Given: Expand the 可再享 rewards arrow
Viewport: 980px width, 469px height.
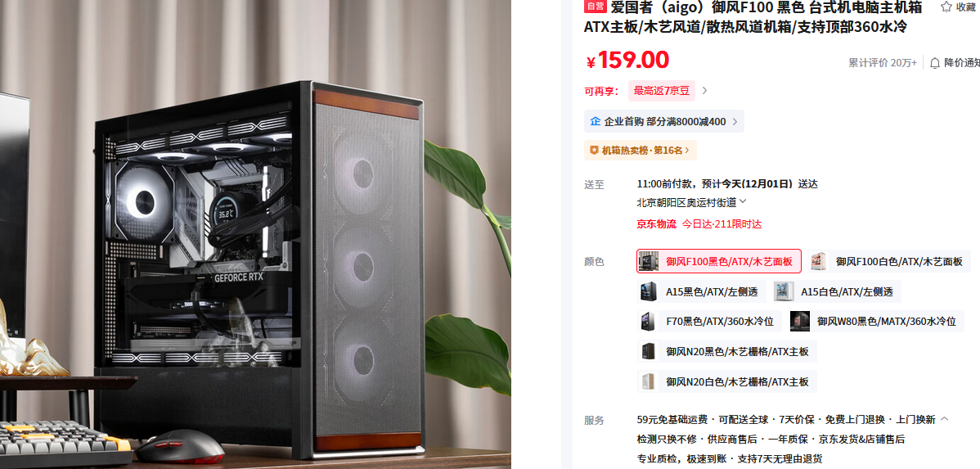Looking at the screenshot, I should (704, 91).
